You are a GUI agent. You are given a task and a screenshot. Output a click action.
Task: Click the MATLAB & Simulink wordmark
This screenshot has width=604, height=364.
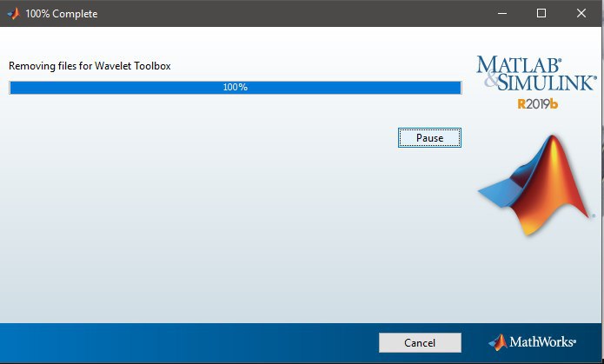pyautogui.click(x=536, y=73)
